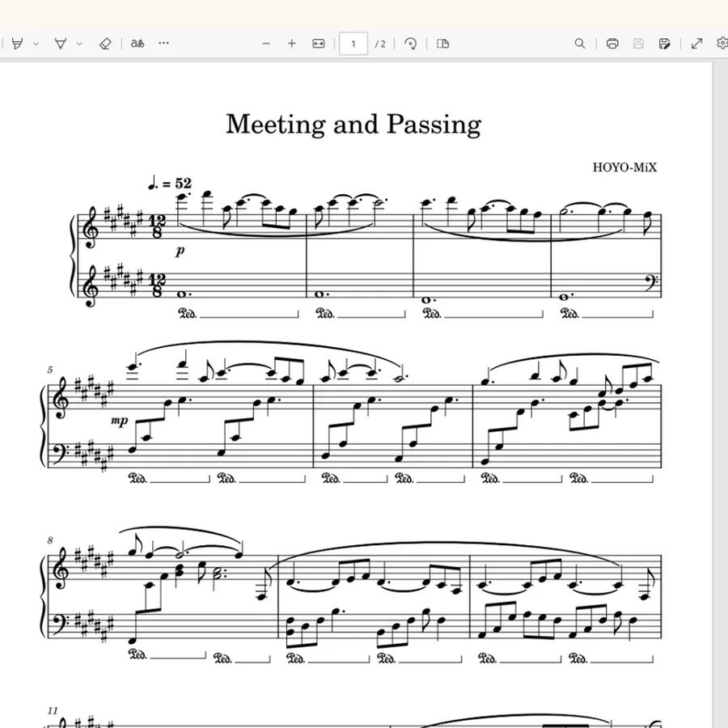Select the eraser tool
Screen dimensions: 728x728
[x=105, y=44]
